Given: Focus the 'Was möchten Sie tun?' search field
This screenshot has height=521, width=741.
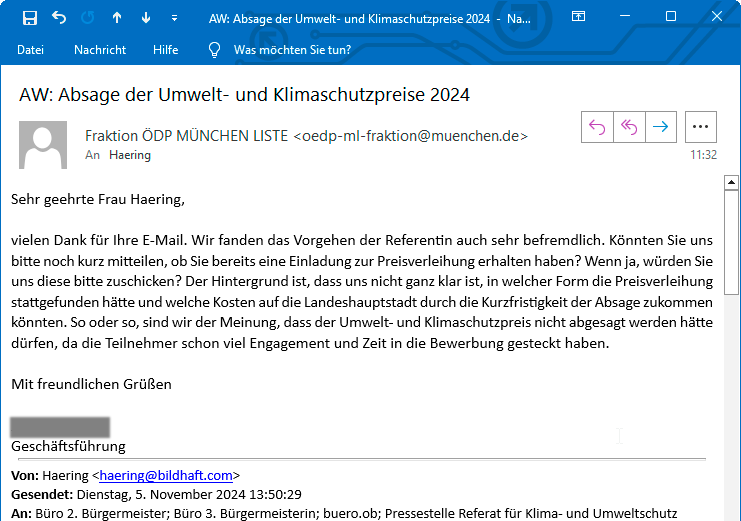Looking at the screenshot, I should (292, 50).
